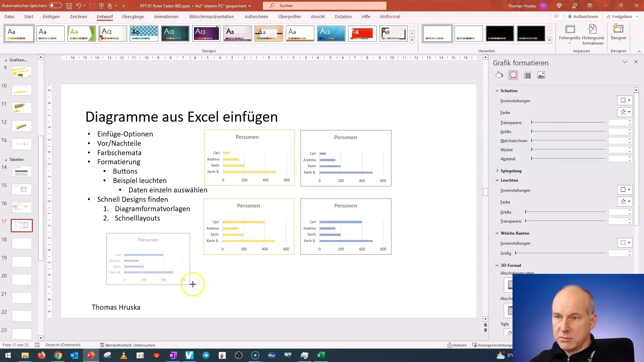
Task: Scroll down the slides panel
Action: (41, 338)
